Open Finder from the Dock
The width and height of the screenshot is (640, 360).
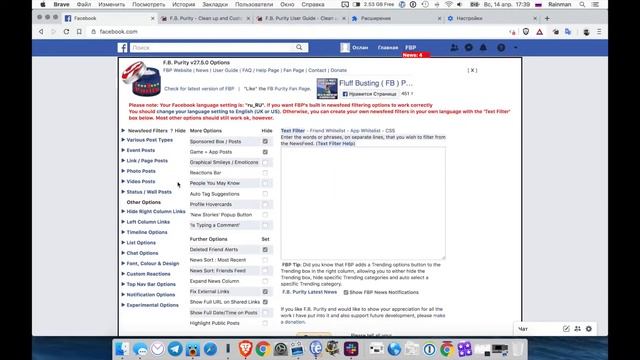(x=122, y=349)
